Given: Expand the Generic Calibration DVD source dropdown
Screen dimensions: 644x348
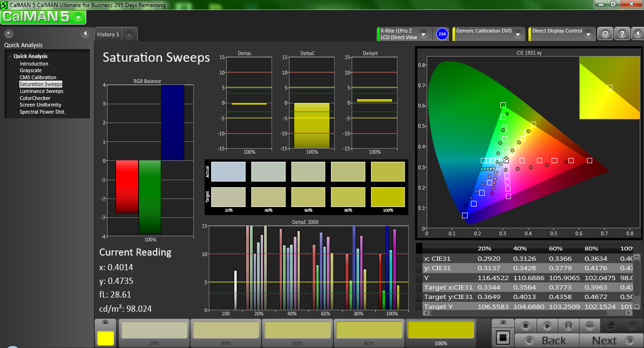Looking at the screenshot, I should [518, 34].
